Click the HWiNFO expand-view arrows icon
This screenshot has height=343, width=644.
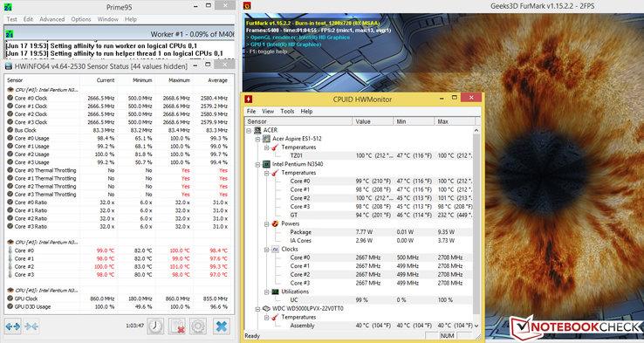point(13,326)
